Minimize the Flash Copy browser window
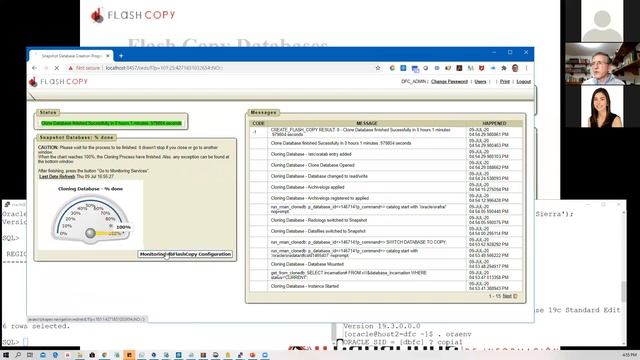The width and height of the screenshot is (640, 360). pyautogui.click(x=494, y=52)
